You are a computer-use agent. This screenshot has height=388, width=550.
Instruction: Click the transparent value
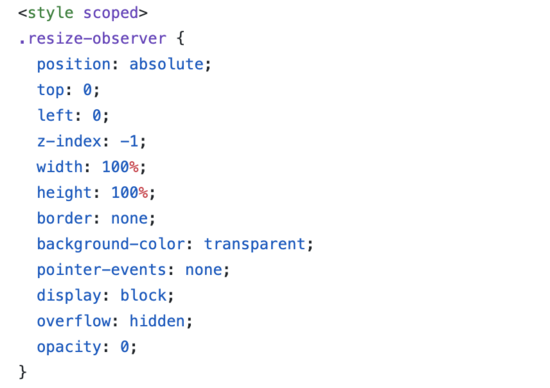255,244
